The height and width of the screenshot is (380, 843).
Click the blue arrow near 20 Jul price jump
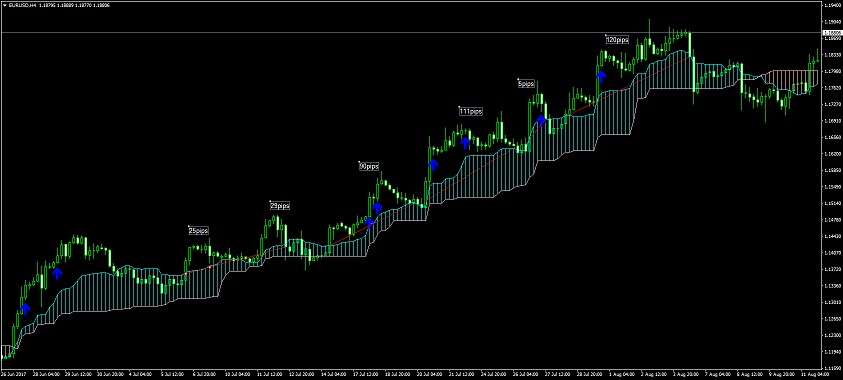pyautogui.click(x=433, y=164)
